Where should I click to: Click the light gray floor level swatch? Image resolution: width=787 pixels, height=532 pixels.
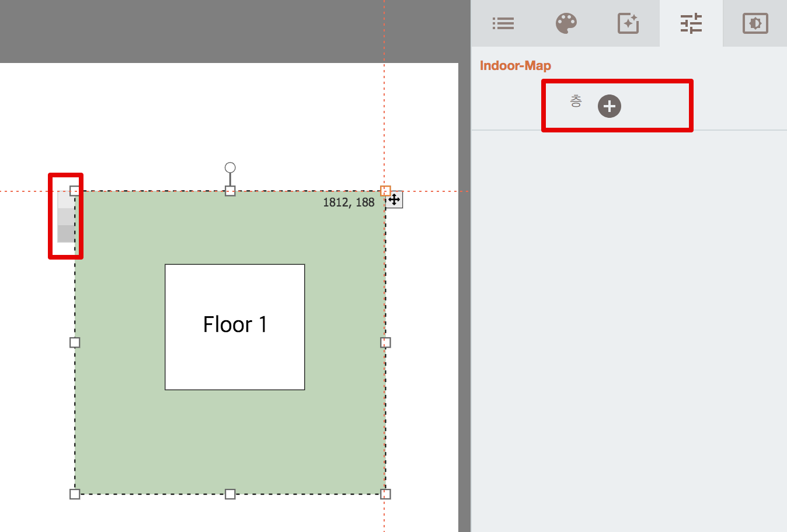pyautogui.click(x=66, y=200)
